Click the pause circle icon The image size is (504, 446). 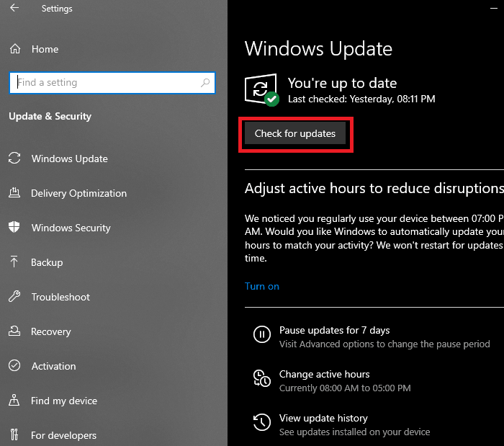[x=262, y=334]
